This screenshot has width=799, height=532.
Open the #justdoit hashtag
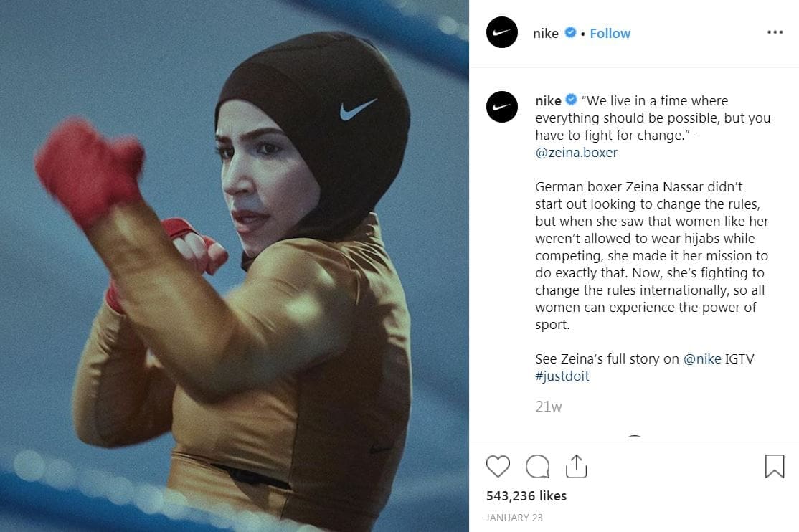(562, 376)
